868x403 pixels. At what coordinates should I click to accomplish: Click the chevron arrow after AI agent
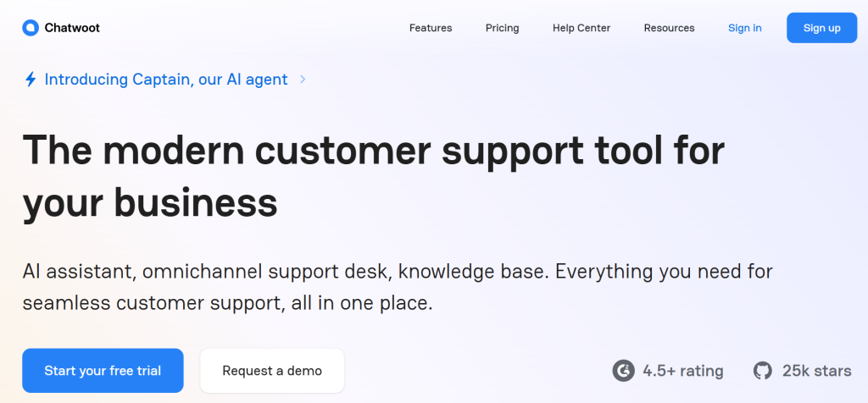tap(303, 80)
